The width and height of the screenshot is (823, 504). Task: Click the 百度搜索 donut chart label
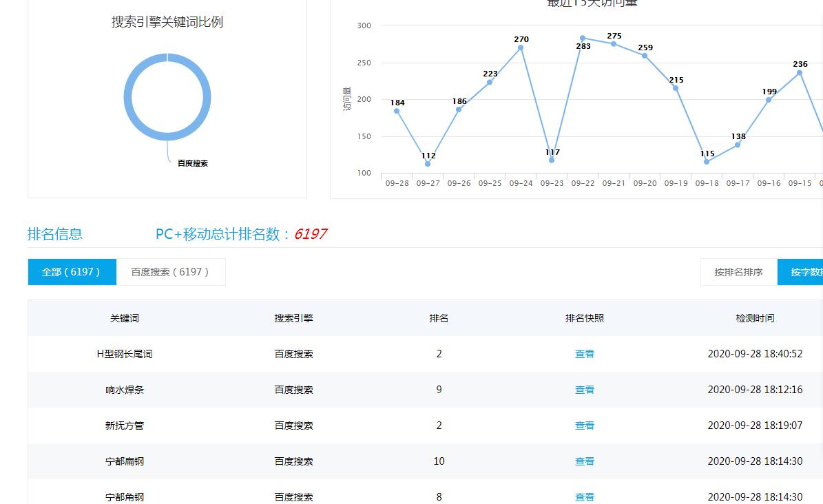click(192, 163)
